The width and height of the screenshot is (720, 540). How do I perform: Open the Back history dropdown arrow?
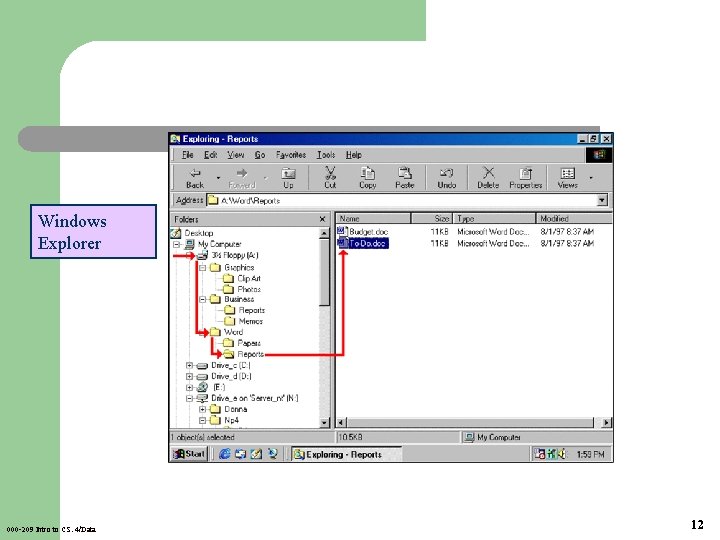point(219,178)
